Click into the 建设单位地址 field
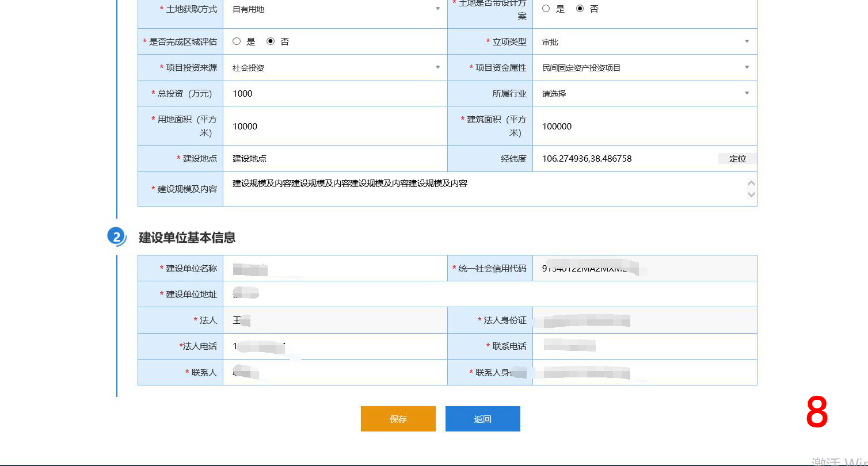Image resolution: width=868 pixels, height=466 pixels. pyautogui.click(x=489, y=295)
